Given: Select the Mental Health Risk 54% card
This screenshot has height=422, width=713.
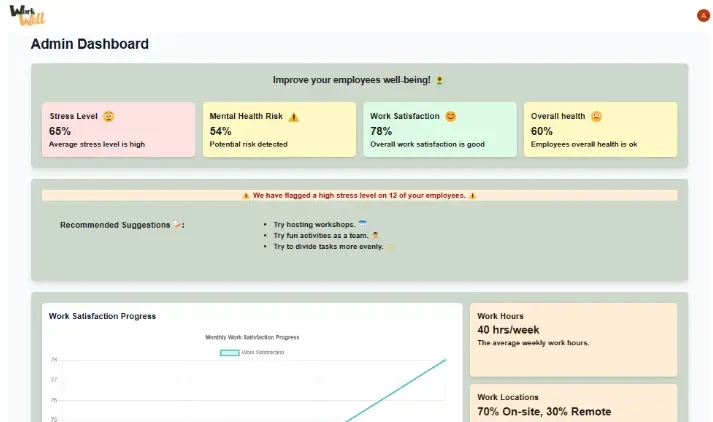Looking at the screenshot, I should coord(279,129).
